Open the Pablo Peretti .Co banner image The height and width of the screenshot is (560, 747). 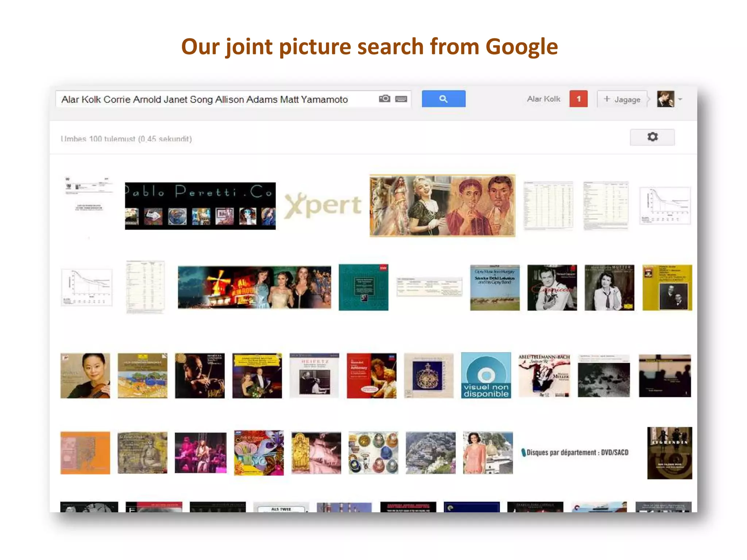point(200,206)
